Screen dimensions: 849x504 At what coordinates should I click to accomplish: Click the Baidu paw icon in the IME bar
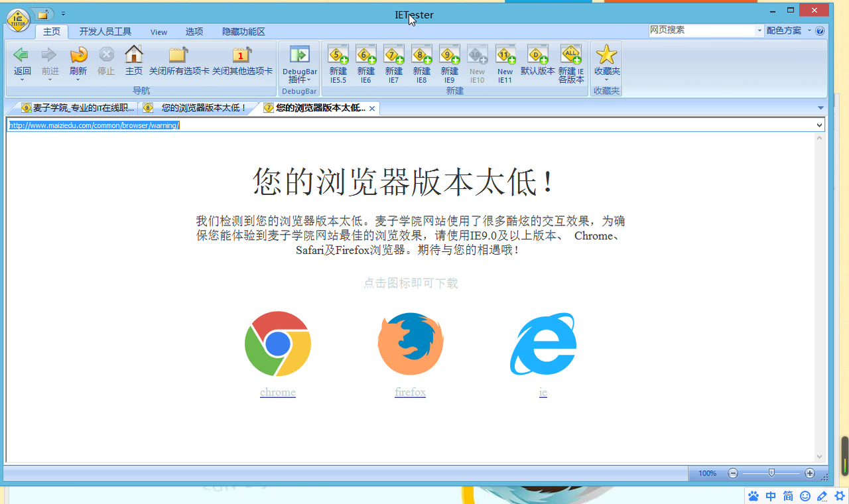753,496
